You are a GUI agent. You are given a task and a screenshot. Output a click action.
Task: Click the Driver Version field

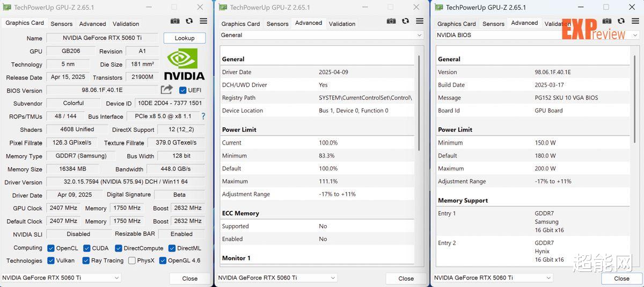point(126,182)
